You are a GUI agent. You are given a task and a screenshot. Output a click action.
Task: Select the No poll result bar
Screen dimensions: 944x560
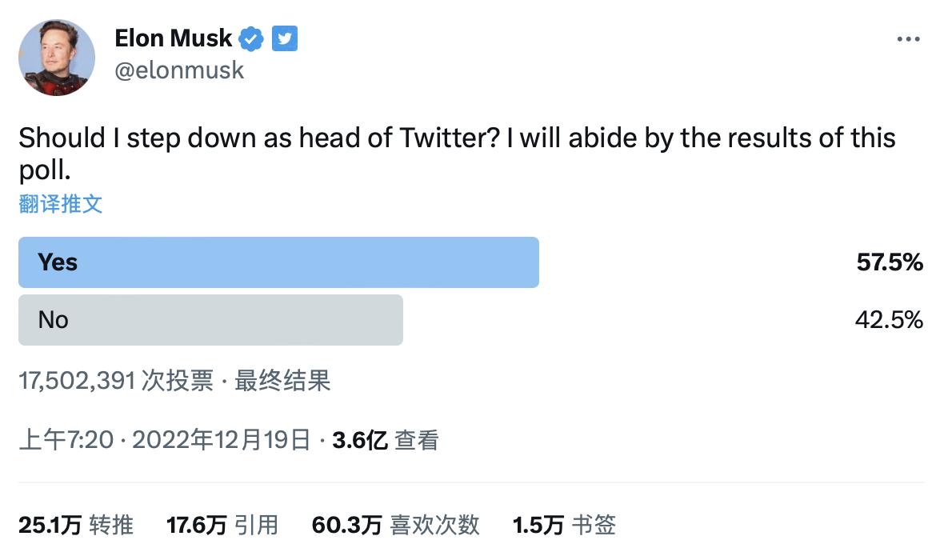coord(210,320)
